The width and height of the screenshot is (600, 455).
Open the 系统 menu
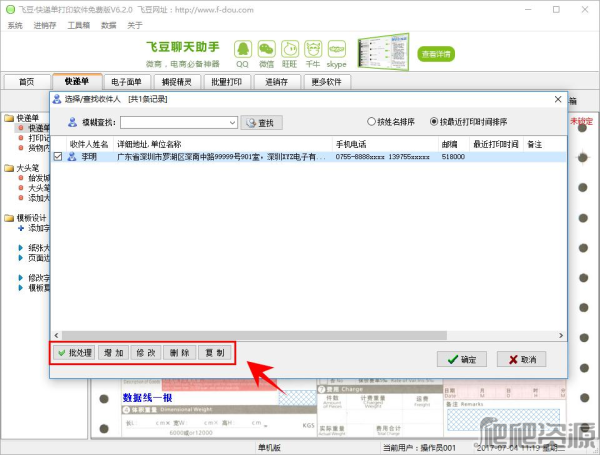[x=15, y=25]
